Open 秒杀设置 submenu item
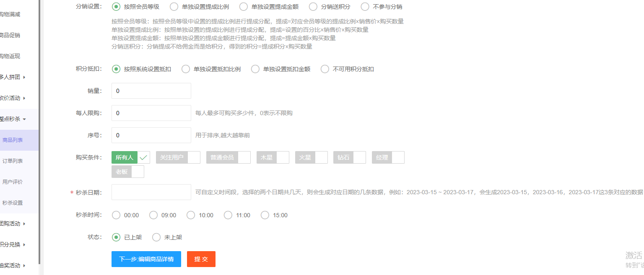Viewport: 644px width, 275px height. pyautogui.click(x=13, y=203)
